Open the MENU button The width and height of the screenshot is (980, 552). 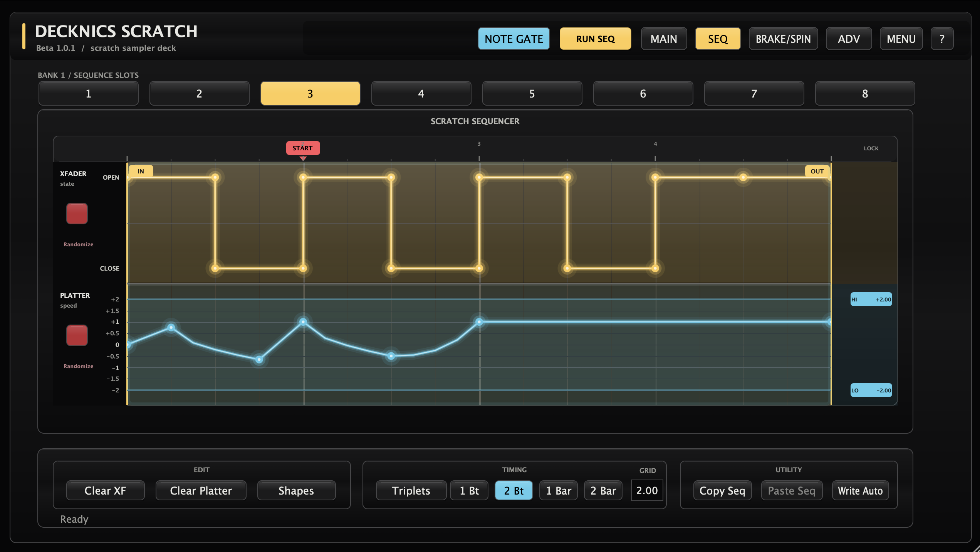[901, 39]
